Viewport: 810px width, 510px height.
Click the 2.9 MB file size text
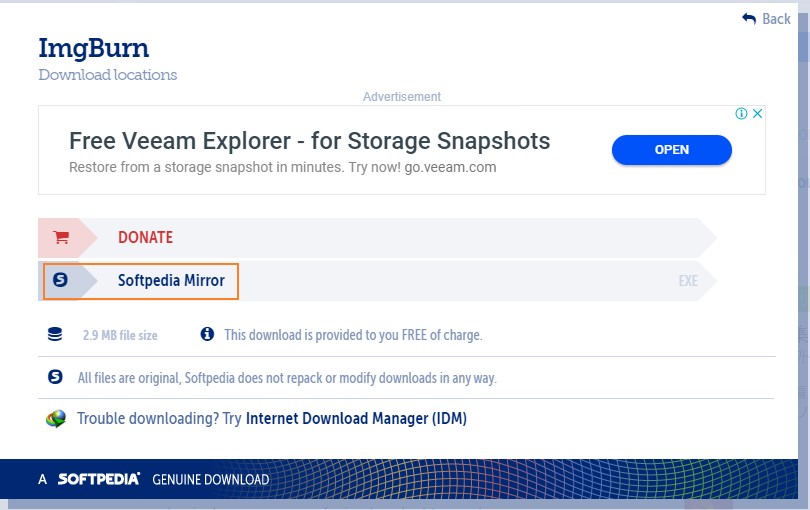(x=120, y=335)
